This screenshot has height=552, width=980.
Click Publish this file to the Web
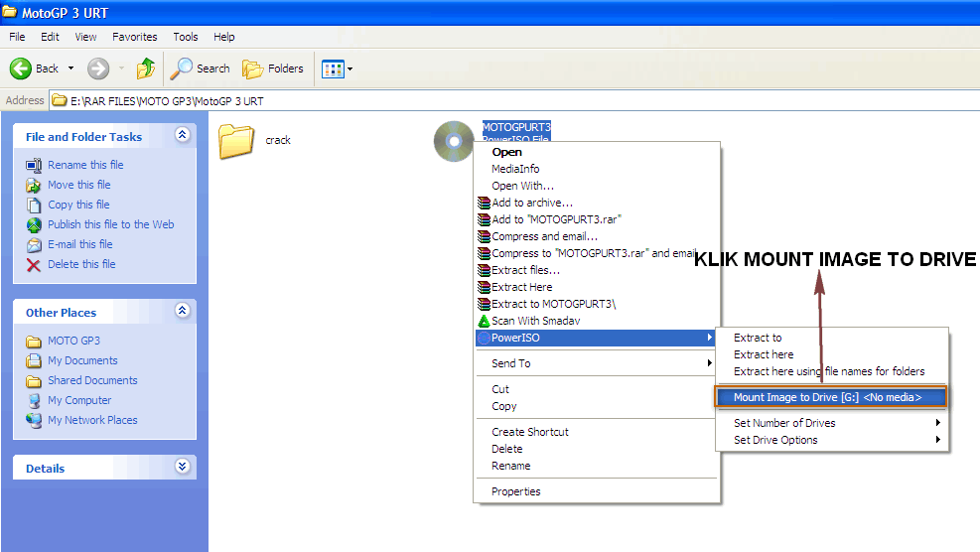(111, 224)
